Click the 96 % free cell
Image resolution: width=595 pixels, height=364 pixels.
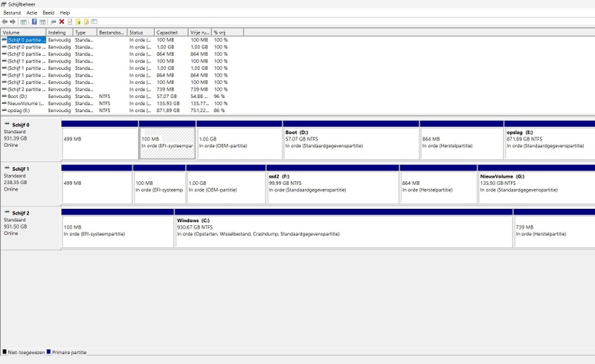pyautogui.click(x=219, y=97)
